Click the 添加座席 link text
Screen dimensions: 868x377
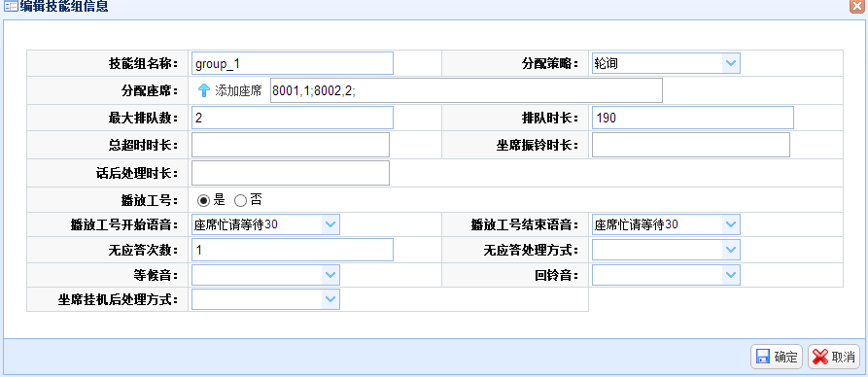coord(238,90)
